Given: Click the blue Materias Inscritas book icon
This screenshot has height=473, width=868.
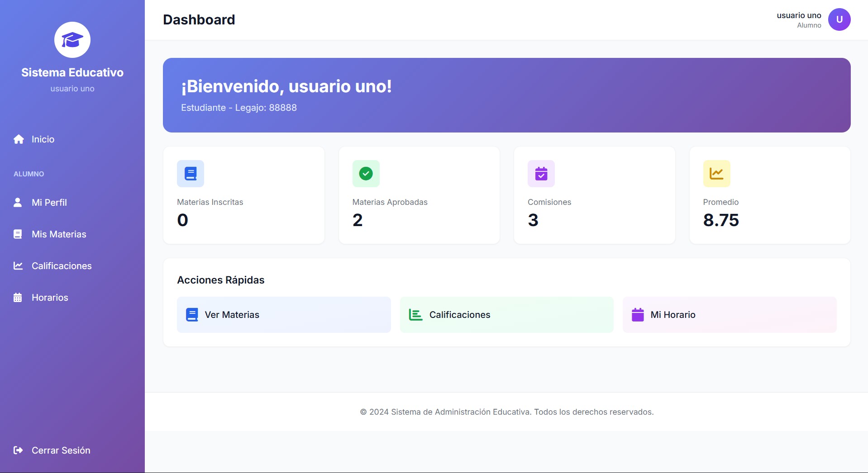Looking at the screenshot, I should (x=191, y=173).
